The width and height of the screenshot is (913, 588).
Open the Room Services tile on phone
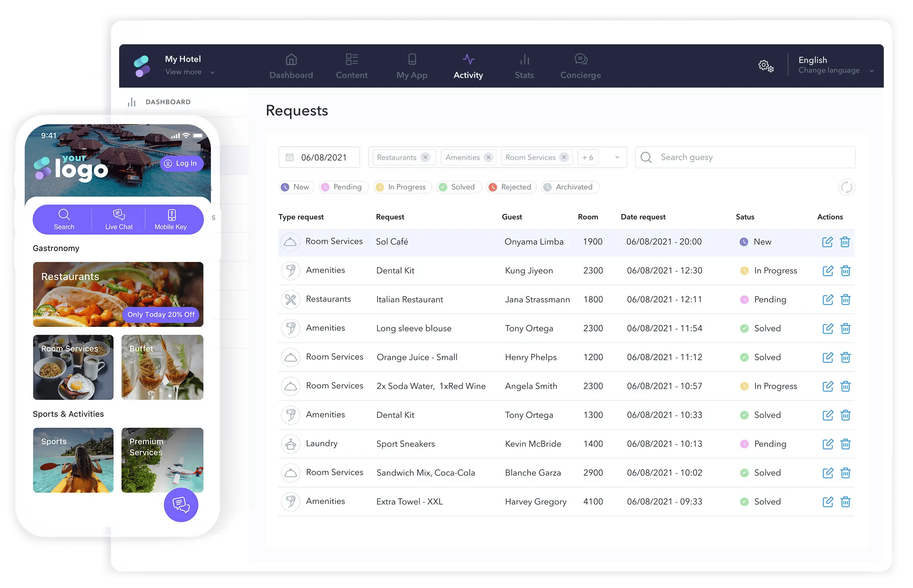pyautogui.click(x=73, y=367)
